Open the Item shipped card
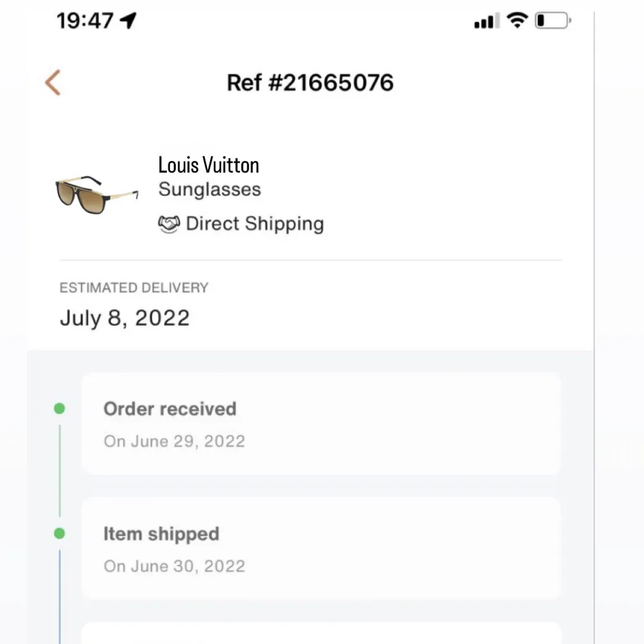This screenshot has height=644, width=644. (x=321, y=549)
